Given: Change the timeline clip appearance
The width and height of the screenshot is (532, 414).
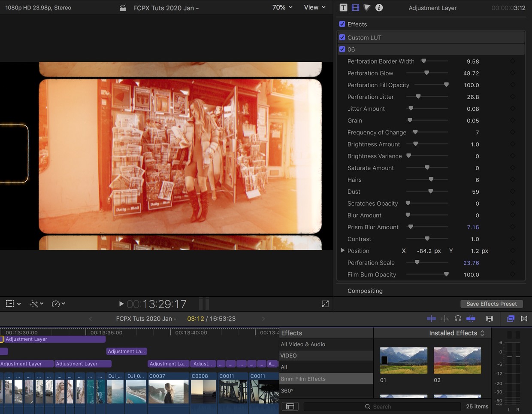Looking at the screenshot, I should pyautogui.click(x=490, y=318).
